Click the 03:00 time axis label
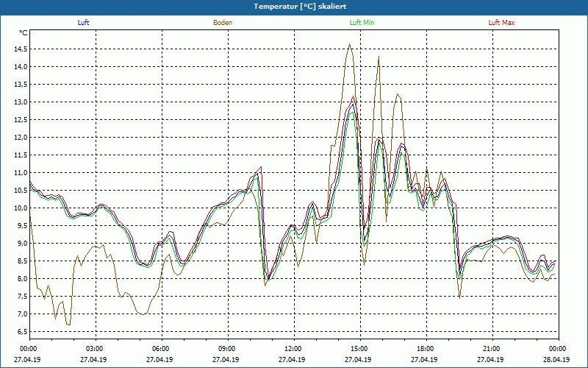 click(93, 349)
